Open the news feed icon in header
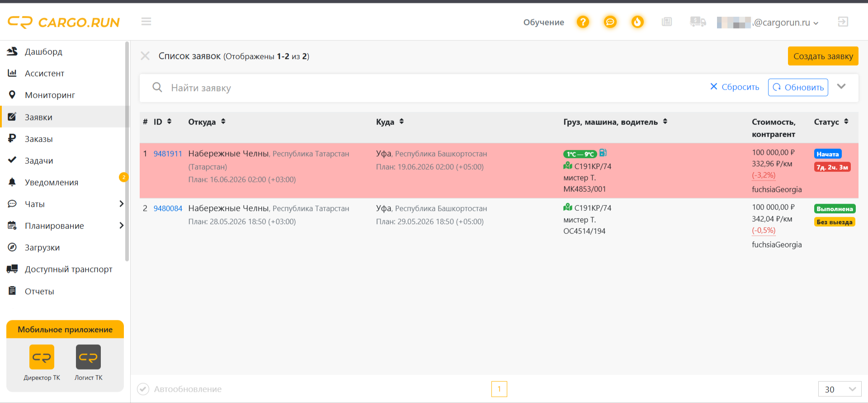868x403 pixels. click(x=667, y=22)
